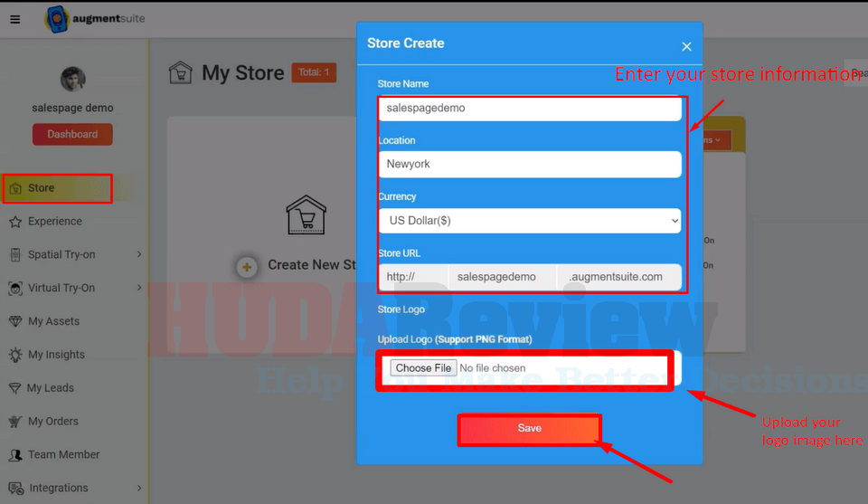Click the Create New Store text
868x504 pixels.
[312, 265]
